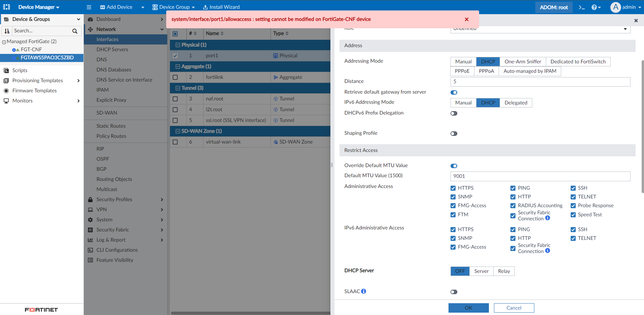Click the search magnifier icon in device panel
The image size is (644, 315).
click(x=75, y=31)
